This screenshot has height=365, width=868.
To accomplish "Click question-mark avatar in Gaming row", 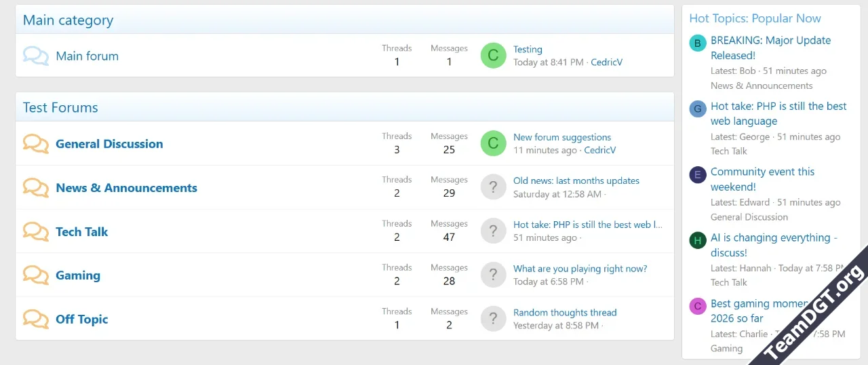I will click(x=494, y=275).
